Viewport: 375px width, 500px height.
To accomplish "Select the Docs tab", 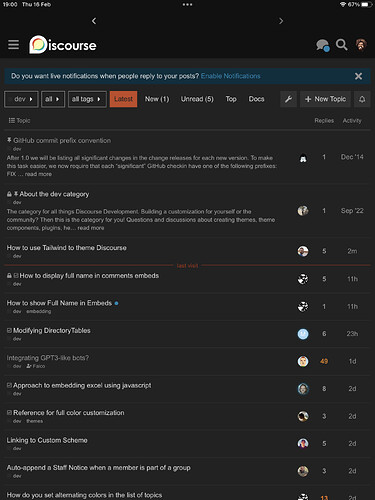I will [x=256, y=99].
